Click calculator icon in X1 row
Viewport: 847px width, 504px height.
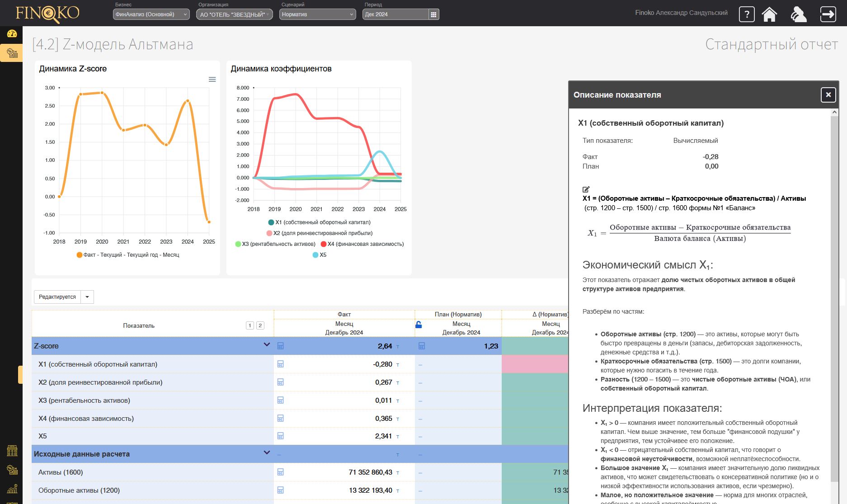point(280,364)
